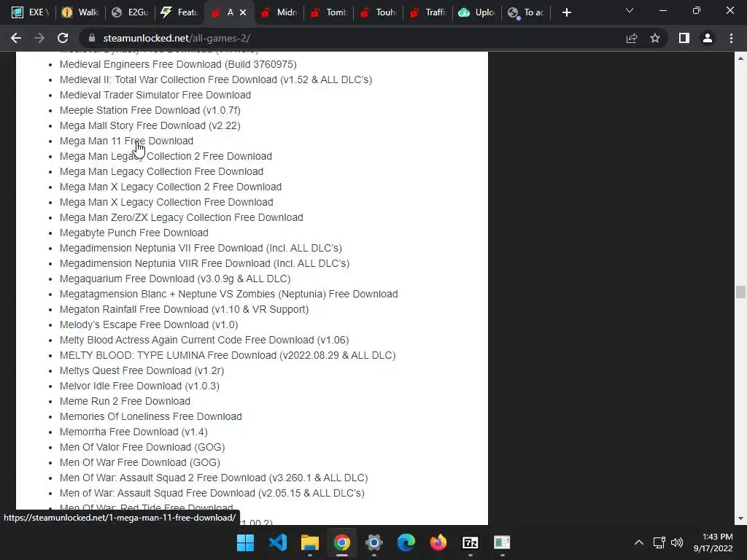Open Firefox from taskbar
Image resolution: width=747 pixels, height=560 pixels.
[438, 542]
